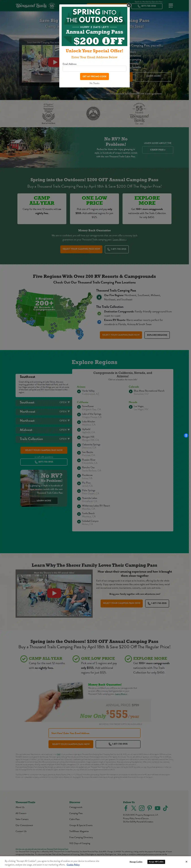Open the Instagram icon in footer
The height and width of the screenshot is (868, 191).
(142, 808)
